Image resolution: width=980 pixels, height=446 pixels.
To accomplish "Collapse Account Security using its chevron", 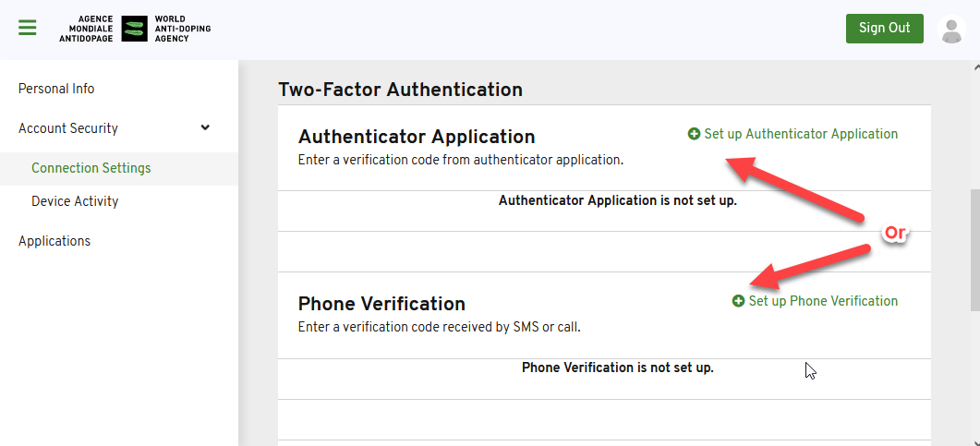I will tap(205, 128).
